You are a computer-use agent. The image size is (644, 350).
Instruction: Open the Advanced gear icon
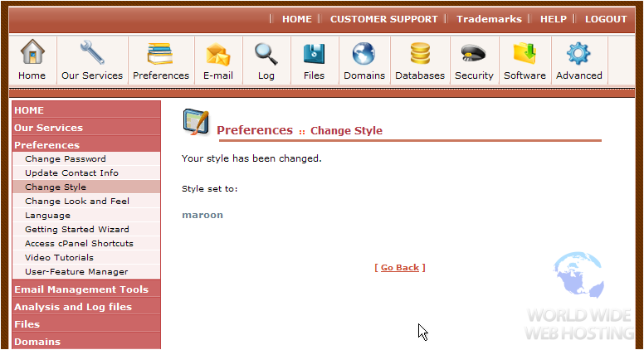[x=578, y=54]
